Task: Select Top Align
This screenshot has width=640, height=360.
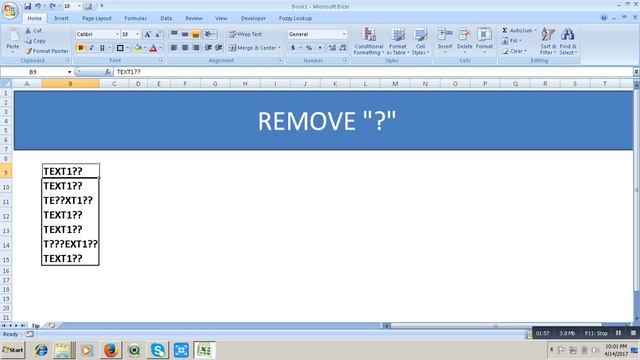Action: click(174, 34)
